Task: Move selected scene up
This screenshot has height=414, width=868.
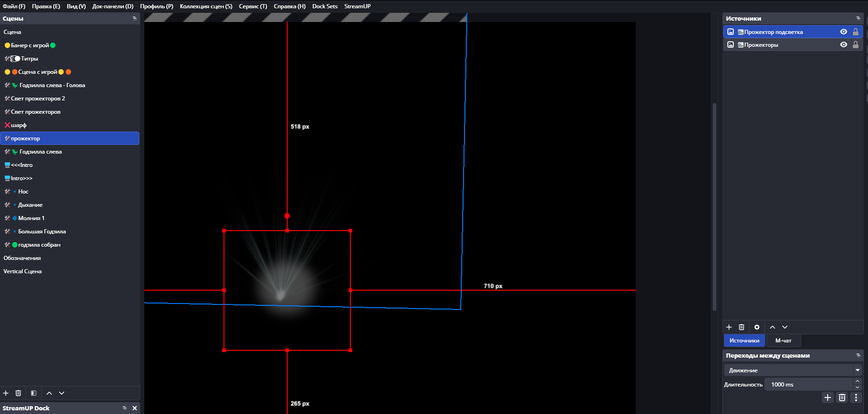Action: click(x=49, y=393)
